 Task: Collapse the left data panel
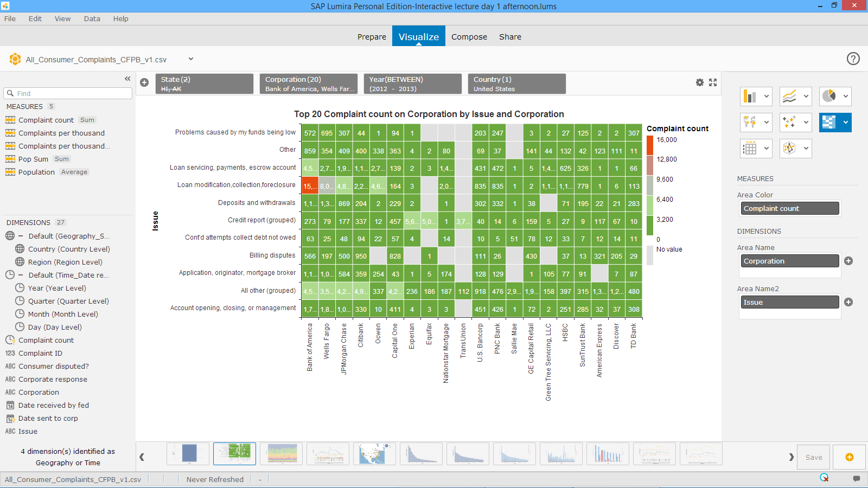127,79
